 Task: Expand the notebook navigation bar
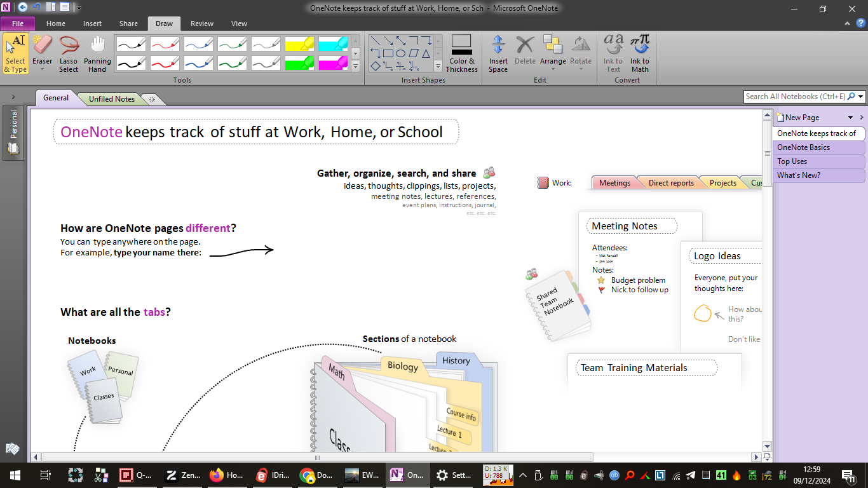pyautogui.click(x=13, y=97)
